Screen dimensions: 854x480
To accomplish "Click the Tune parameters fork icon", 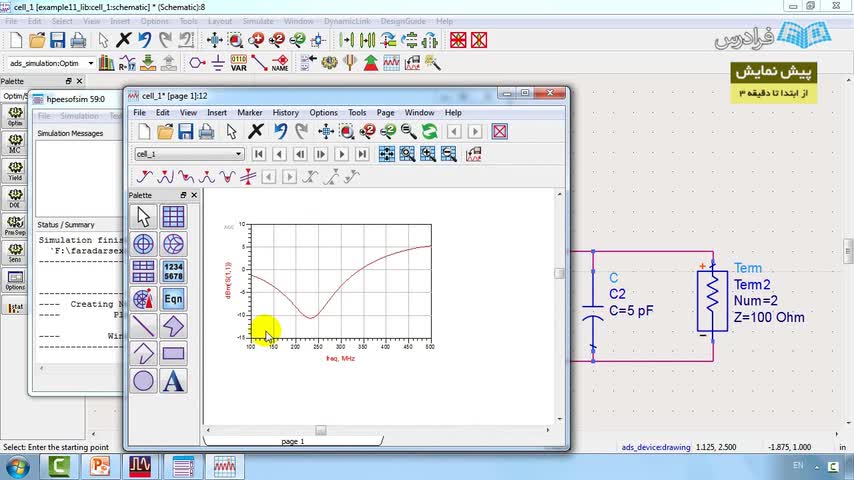I will click(x=350, y=63).
